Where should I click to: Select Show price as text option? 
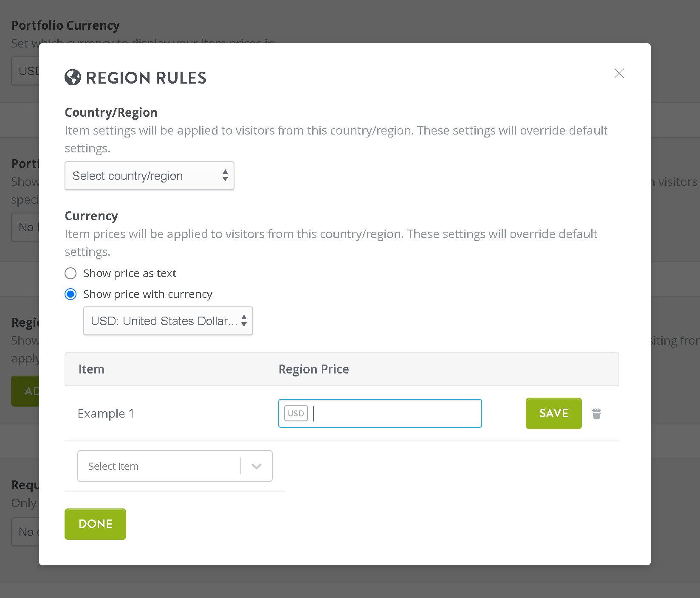coord(71,273)
